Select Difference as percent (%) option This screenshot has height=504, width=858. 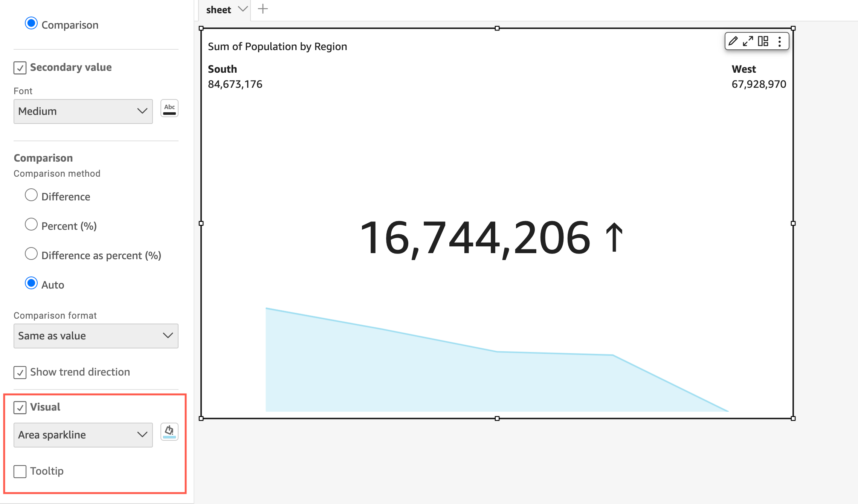tap(31, 254)
